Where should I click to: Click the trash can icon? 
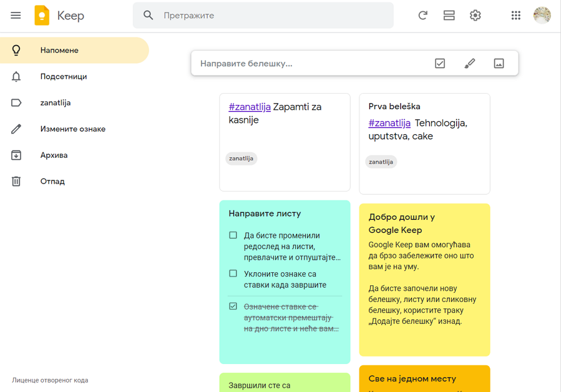tap(16, 181)
